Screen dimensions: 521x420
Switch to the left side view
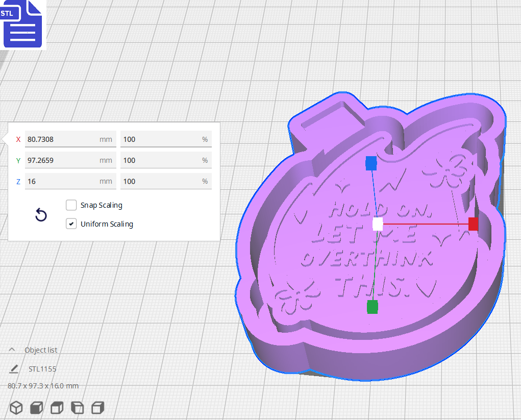[77, 408]
